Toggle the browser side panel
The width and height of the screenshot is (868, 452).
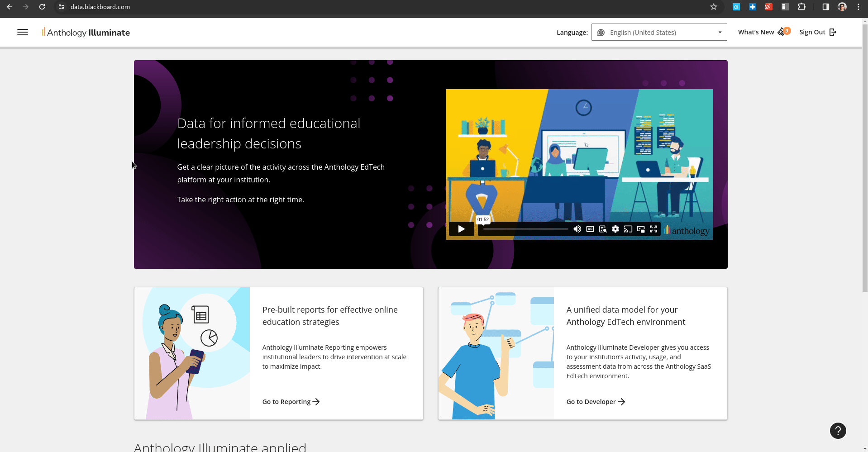pyautogui.click(x=826, y=7)
